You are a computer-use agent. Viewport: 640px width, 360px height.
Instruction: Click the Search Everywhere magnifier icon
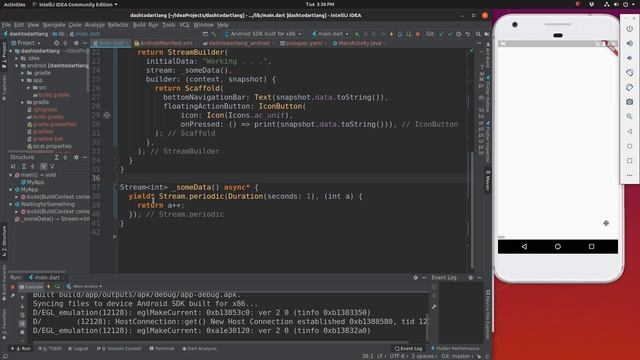478,34
